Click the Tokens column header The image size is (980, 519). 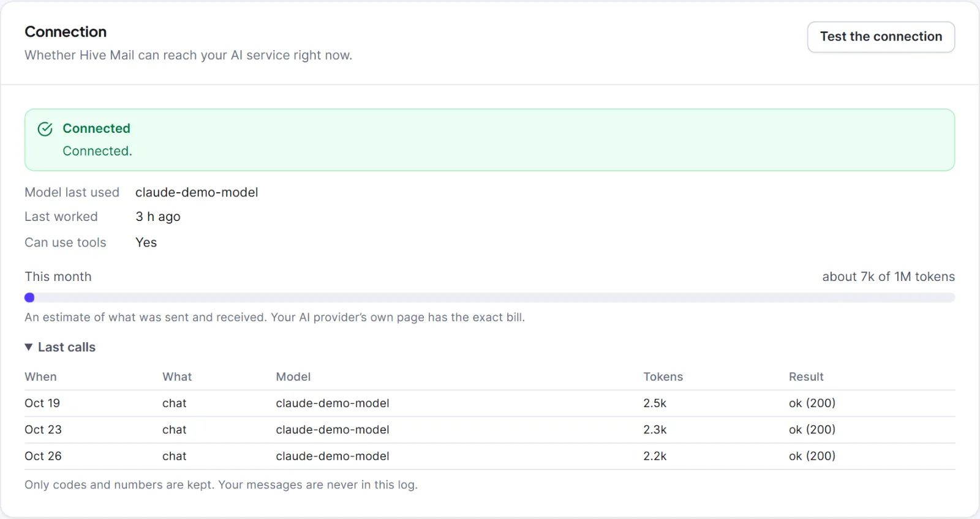pos(663,377)
